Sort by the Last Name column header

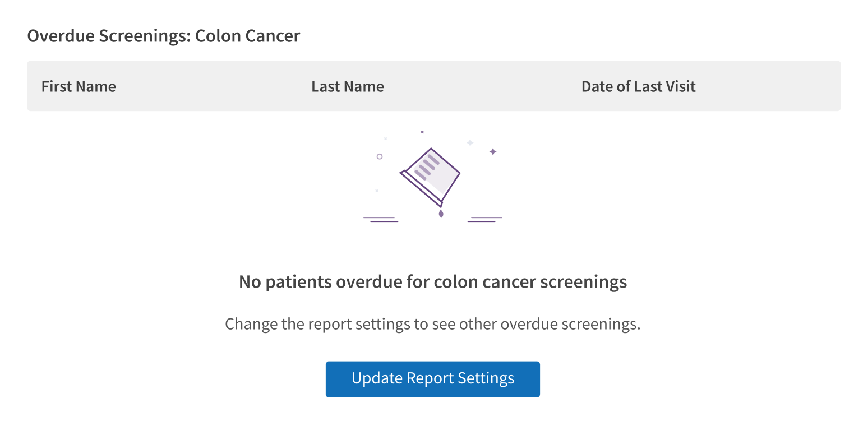click(x=348, y=86)
